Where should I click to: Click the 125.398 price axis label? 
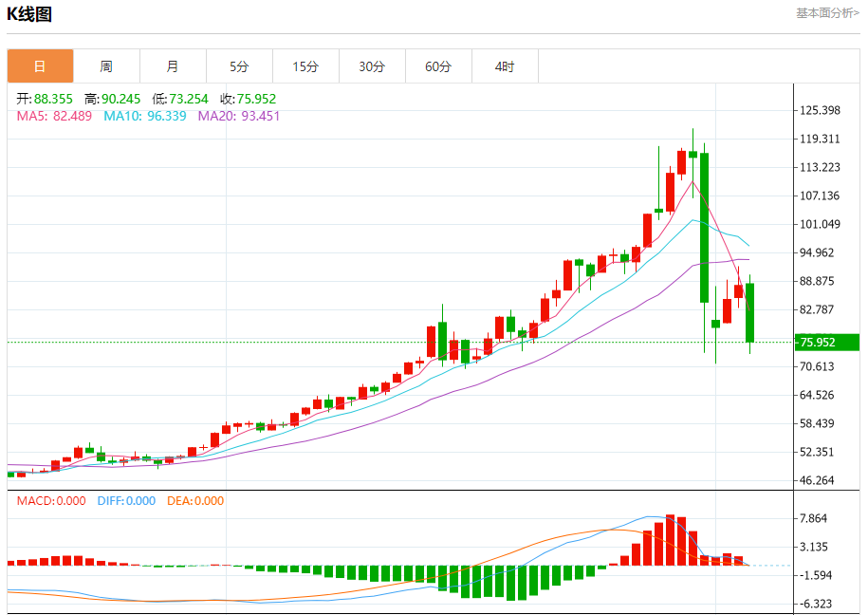click(x=821, y=110)
